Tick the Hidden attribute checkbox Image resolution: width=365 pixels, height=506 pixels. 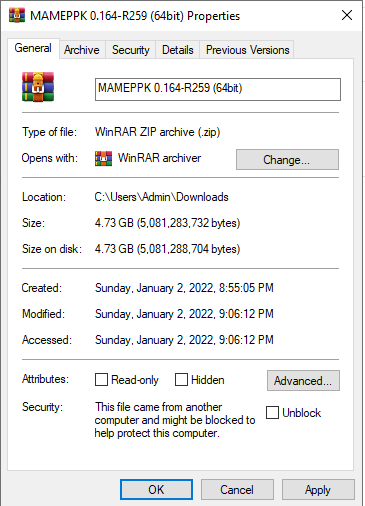(181, 379)
